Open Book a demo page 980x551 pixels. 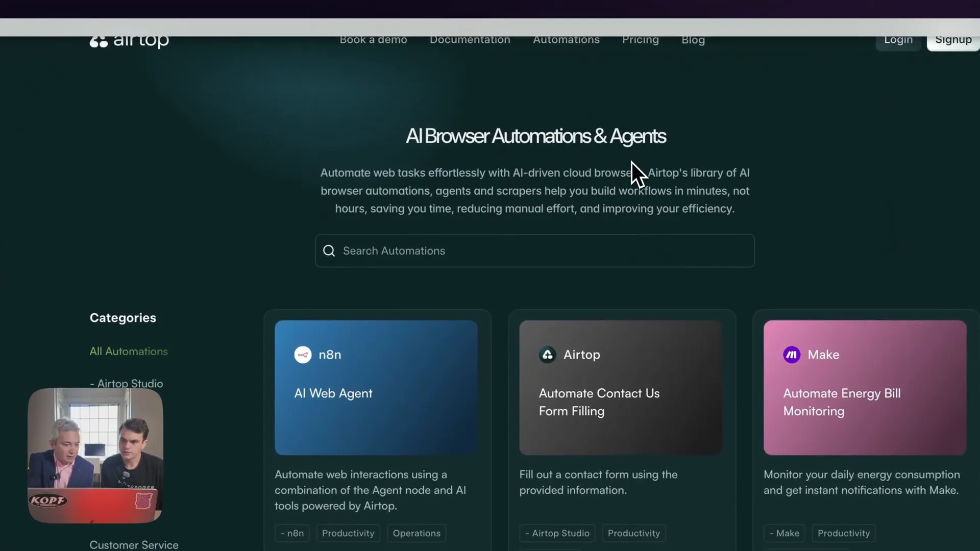(373, 40)
